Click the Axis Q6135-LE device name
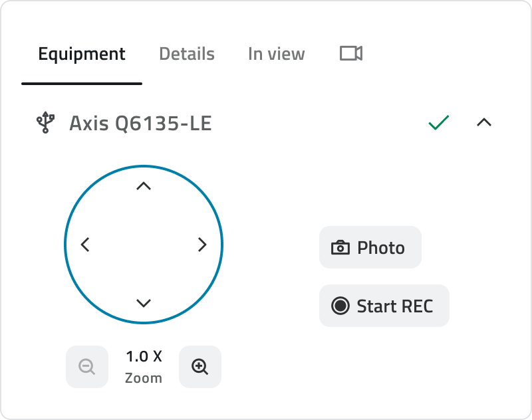 [140, 123]
